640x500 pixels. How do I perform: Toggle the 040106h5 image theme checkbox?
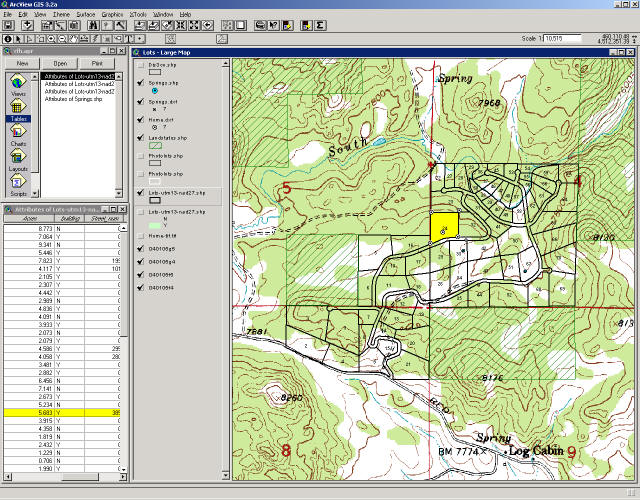(140, 275)
